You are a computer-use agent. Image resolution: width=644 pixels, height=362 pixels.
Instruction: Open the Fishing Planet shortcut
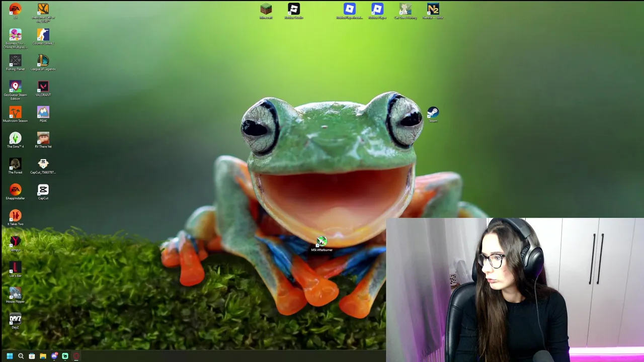coord(15,60)
